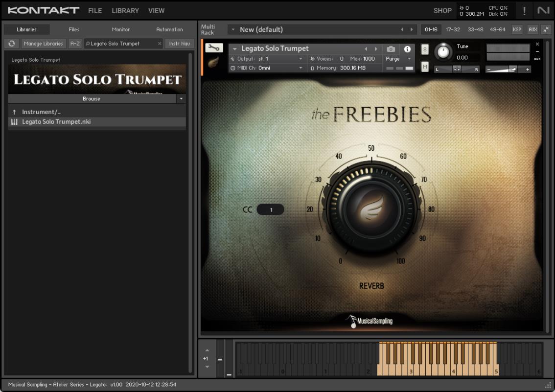
Task: Click the Legato Solo Trumpet library banner
Action: 97,79
